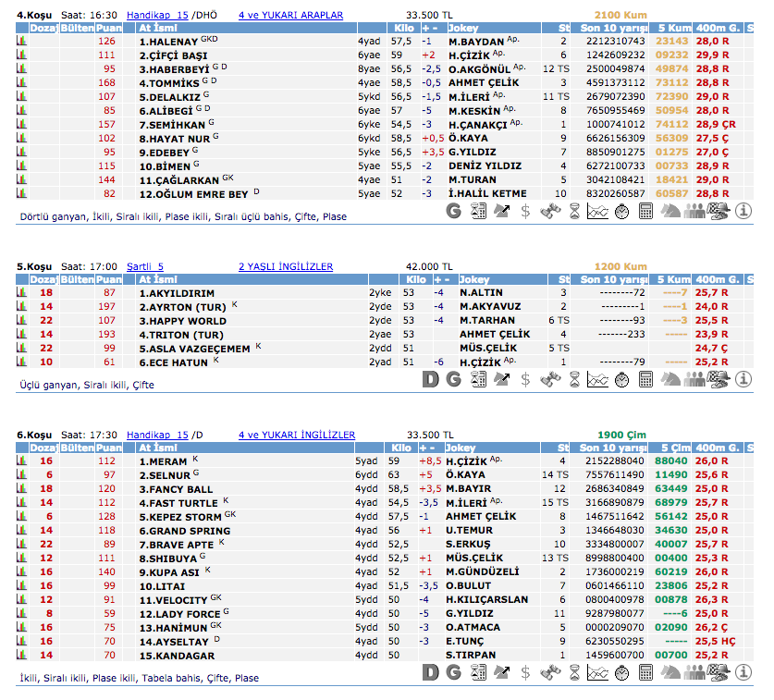Click the 'D' icon under race 5

pos(429,379)
